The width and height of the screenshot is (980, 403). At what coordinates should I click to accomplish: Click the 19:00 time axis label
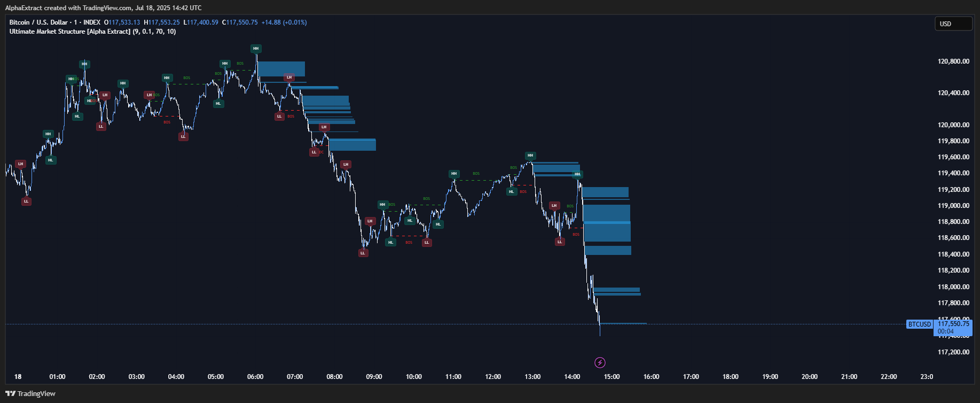click(770, 377)
